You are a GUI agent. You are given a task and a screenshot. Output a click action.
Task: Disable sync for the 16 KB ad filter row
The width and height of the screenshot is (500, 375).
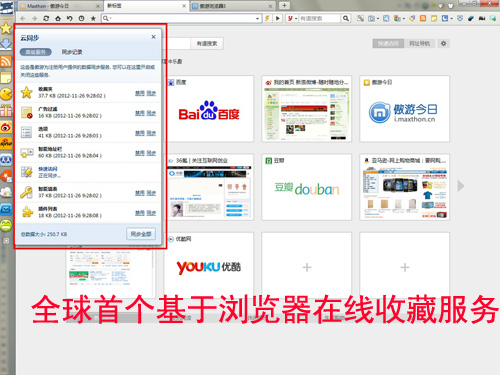[x=140, y=113]
